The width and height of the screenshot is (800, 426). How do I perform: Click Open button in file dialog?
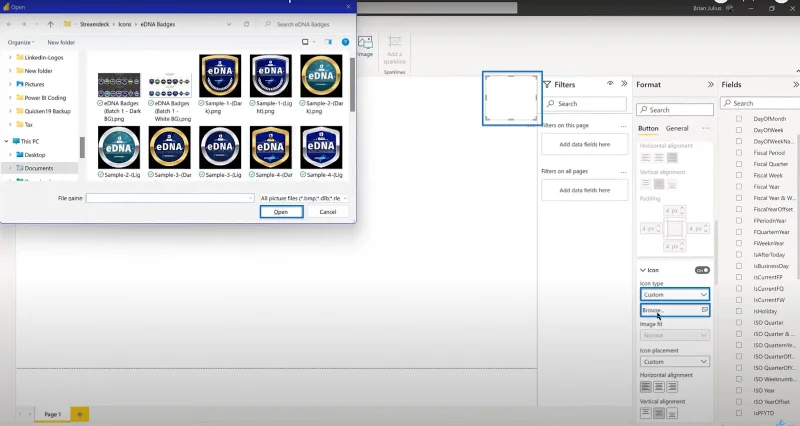pos(281,212)
